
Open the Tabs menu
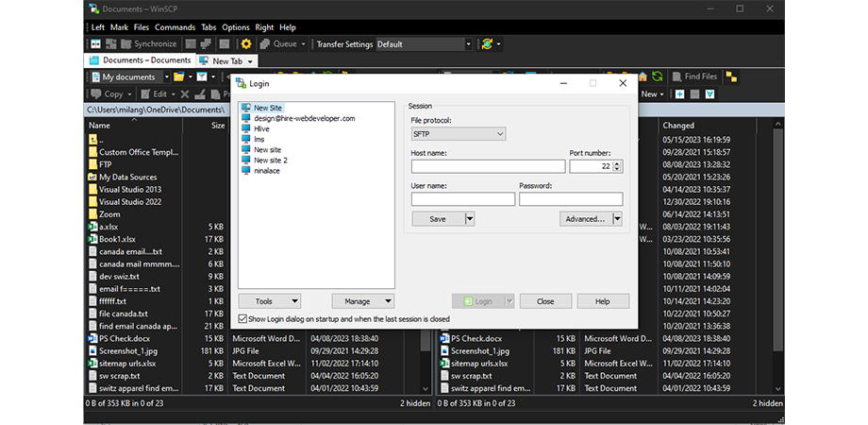[x=209, y=27]
